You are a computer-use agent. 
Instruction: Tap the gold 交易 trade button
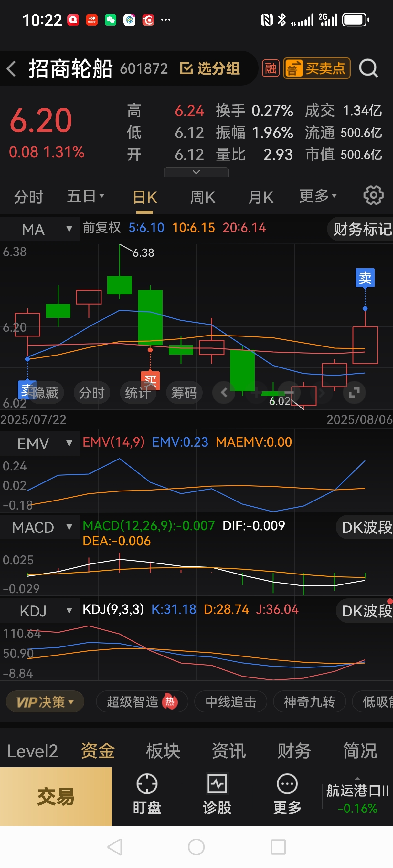tap(56, 797)
